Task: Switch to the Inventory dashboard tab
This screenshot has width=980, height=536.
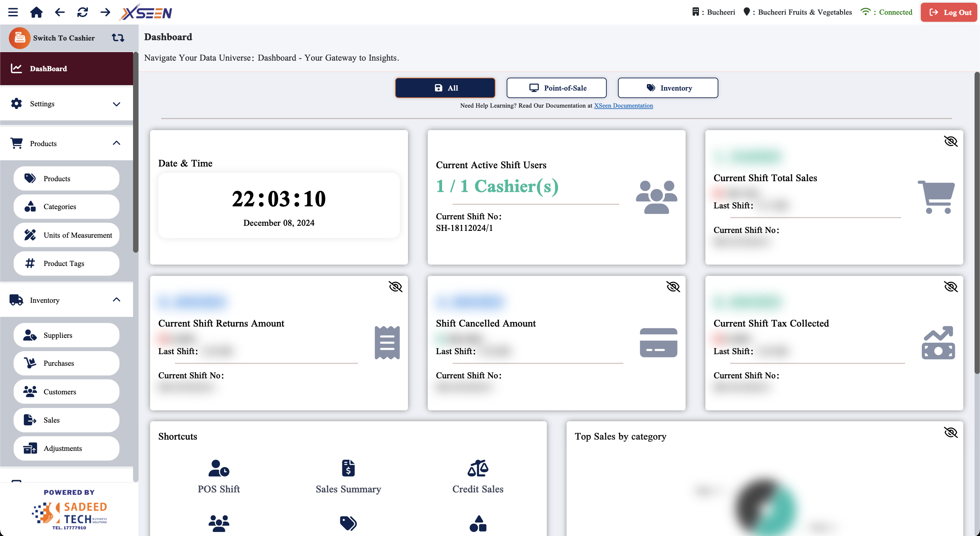Action: click(x=668, y=88)
